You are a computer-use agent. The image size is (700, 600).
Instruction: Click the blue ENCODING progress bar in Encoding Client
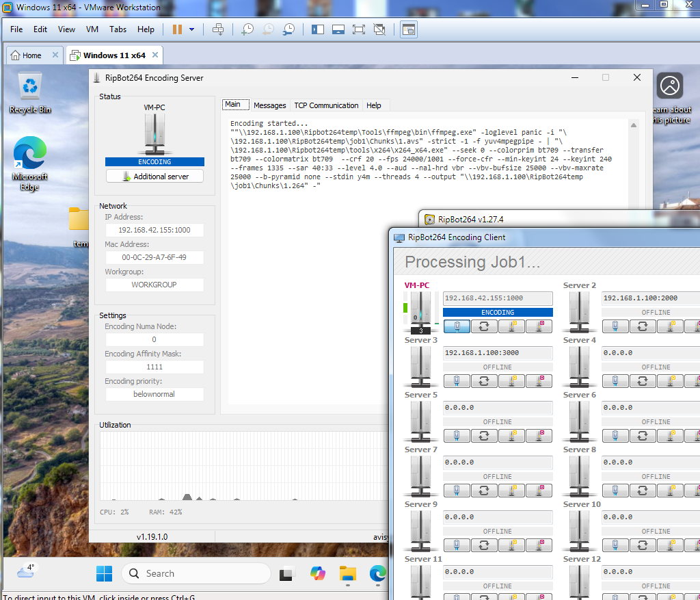click(x=498, y=312)
